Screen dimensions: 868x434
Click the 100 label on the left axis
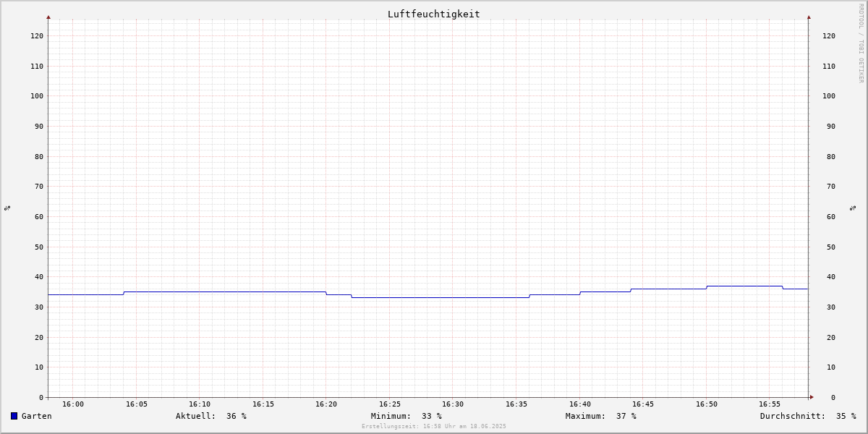coord(37,95)
